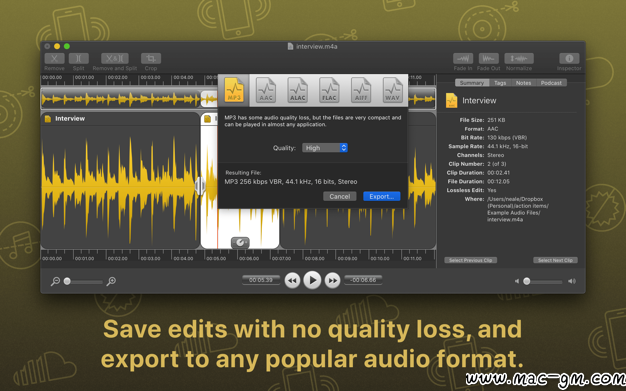Image resolution: width=626 pixels, height=391 pixels.
Task: Choose the AAC export format icon
Action: pyautogui.click(x=265, y=90)
